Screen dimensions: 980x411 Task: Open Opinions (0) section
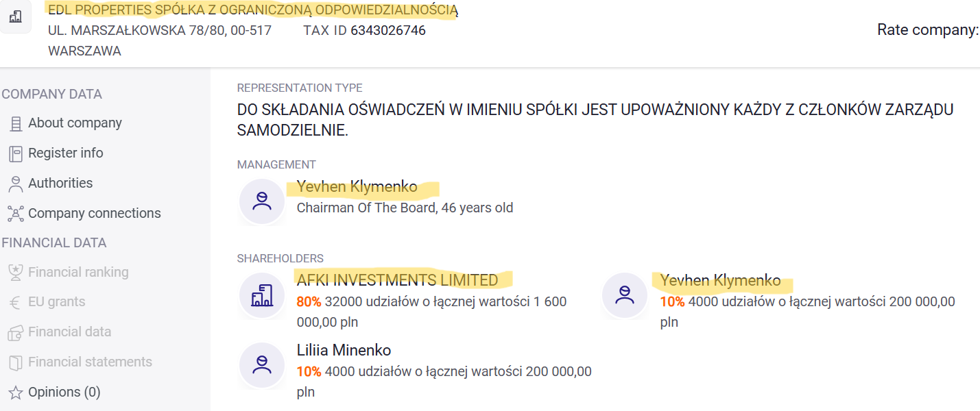coord(64,393)
